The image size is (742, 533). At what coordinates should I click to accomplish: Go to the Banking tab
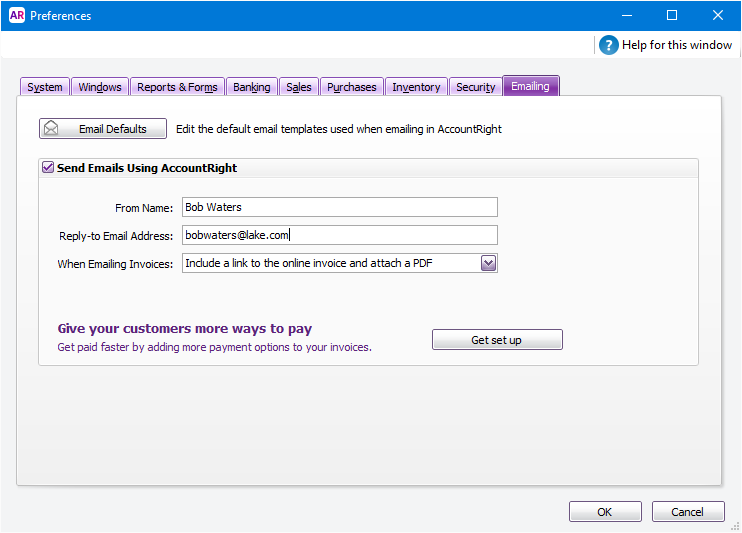(252, 87)
